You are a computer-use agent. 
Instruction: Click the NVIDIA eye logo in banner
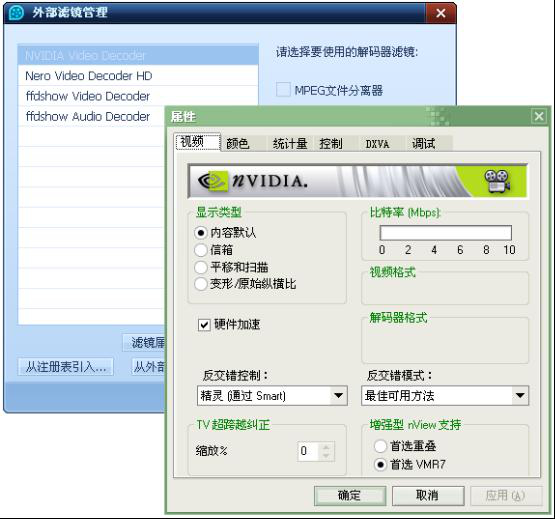[212, 181]
